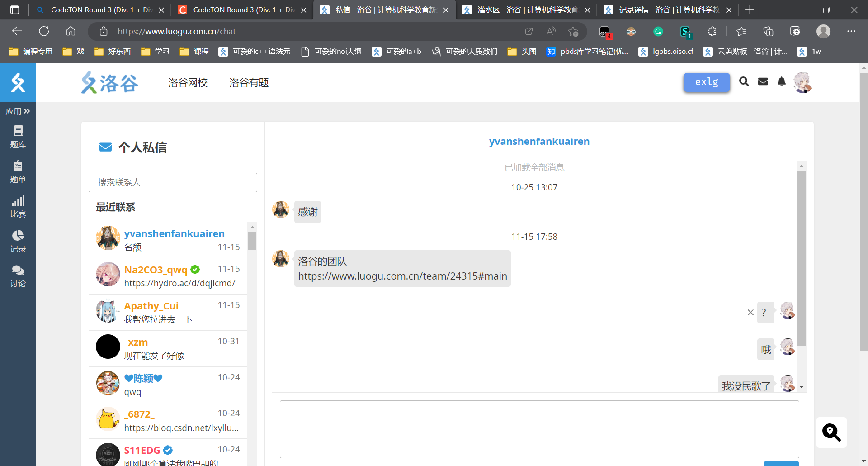Go to the browser home page icon

tap(71, 31)
